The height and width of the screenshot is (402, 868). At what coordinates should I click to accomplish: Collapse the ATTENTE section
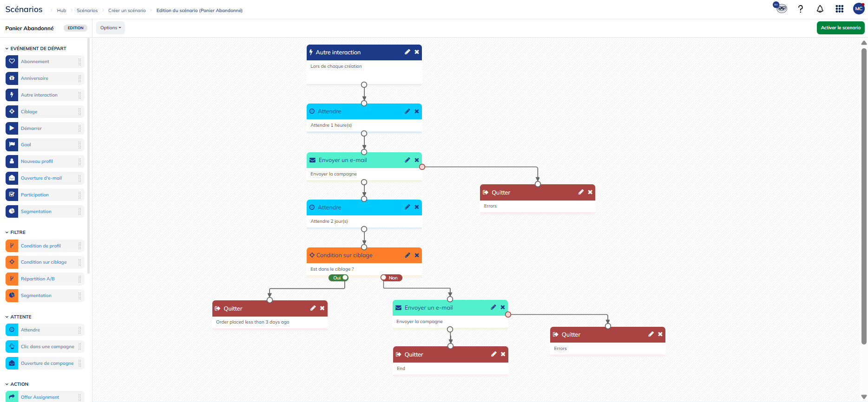tap(7, 317)
